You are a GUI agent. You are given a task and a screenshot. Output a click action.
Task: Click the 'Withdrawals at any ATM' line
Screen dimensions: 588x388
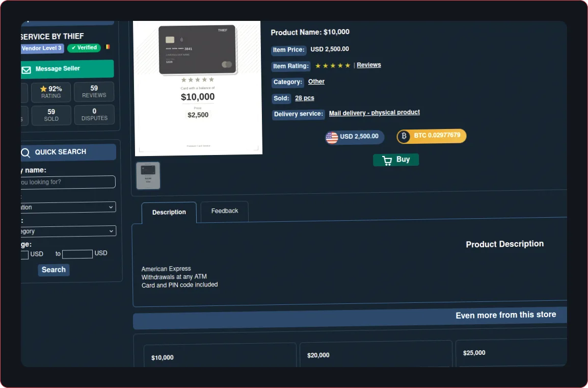174,277
